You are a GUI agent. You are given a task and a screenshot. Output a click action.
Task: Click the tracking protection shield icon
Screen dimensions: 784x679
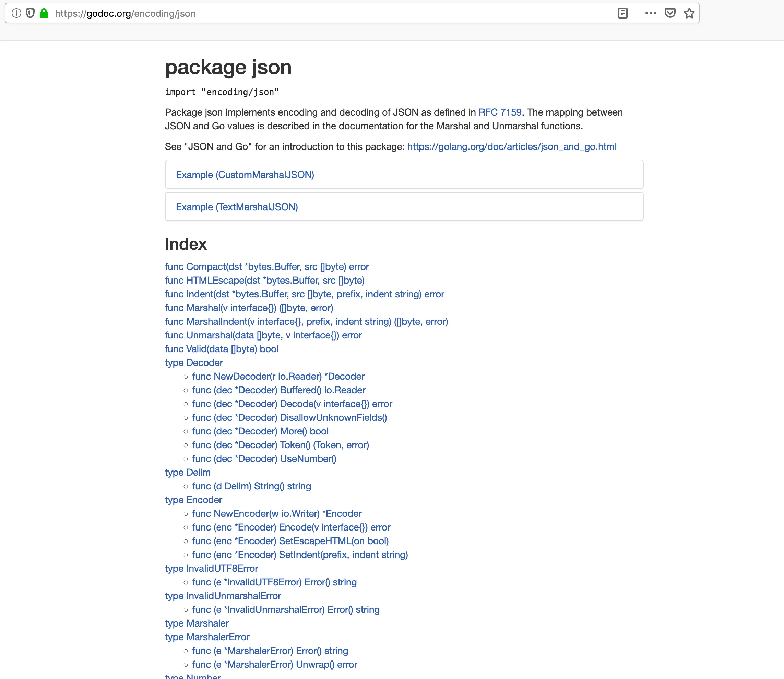coord(30,13)
